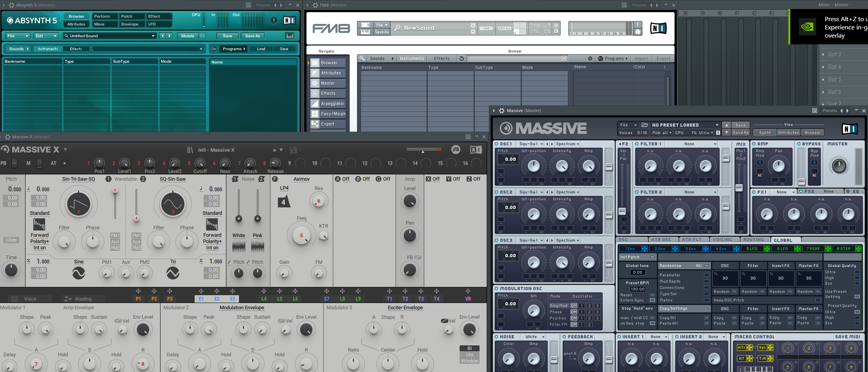Viewport: 868px width, 372px height.
Task: Toggle the On button in Absynth browser
Action: coord(213,49)
